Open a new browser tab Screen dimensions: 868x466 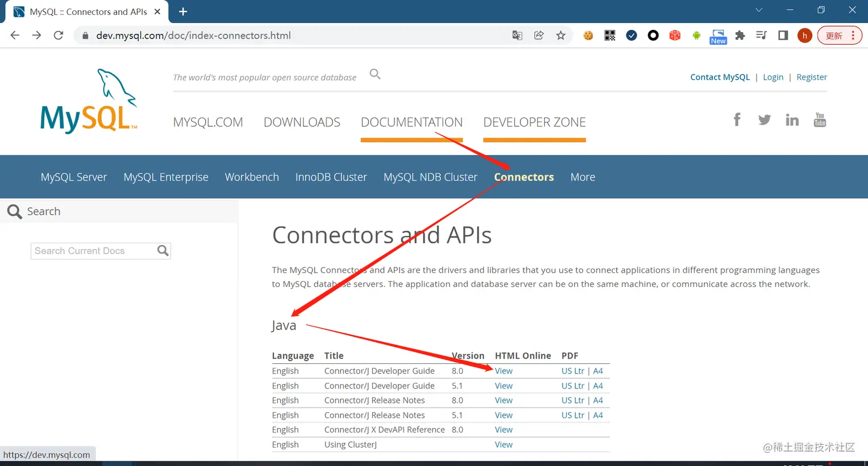(183, 11)
